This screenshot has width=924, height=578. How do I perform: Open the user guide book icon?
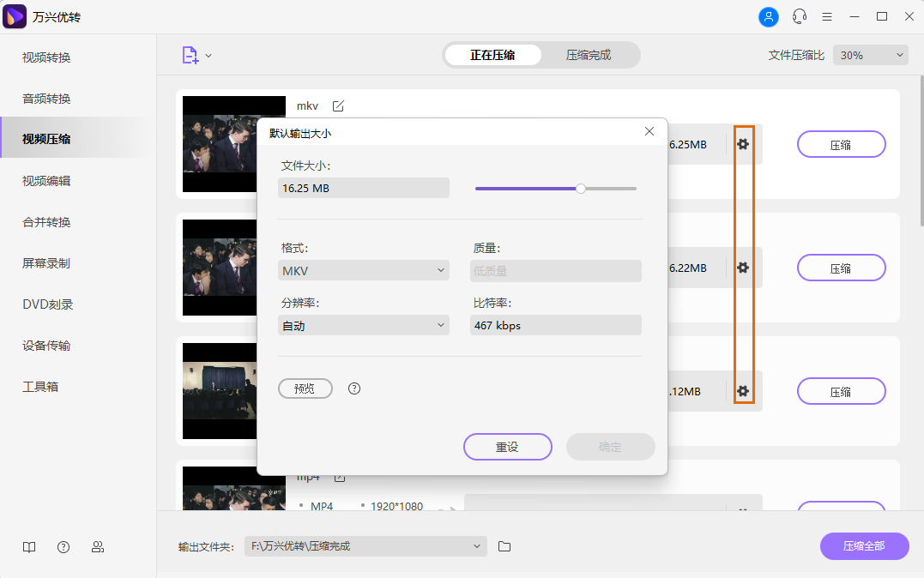tap(29, 547)
